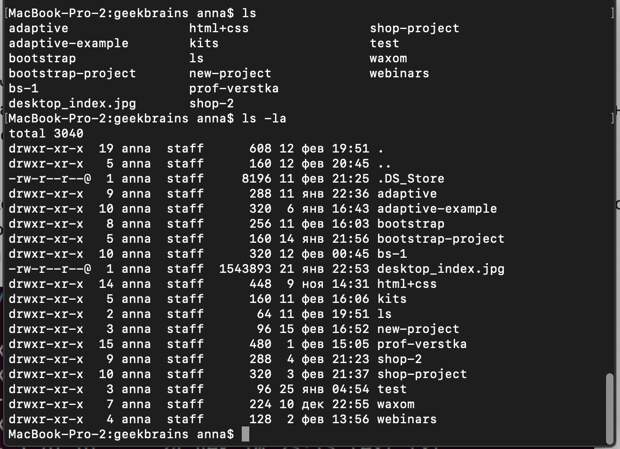Viewport: 620px width, 449px height.
Task: Click the shop-2 entry in long listing
Action: click(399, 359)
